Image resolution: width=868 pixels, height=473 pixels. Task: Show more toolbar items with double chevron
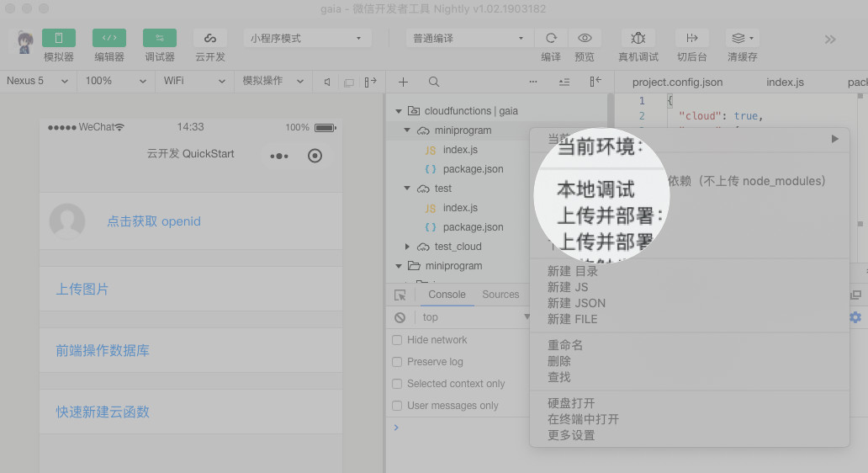tap(830, 40)
